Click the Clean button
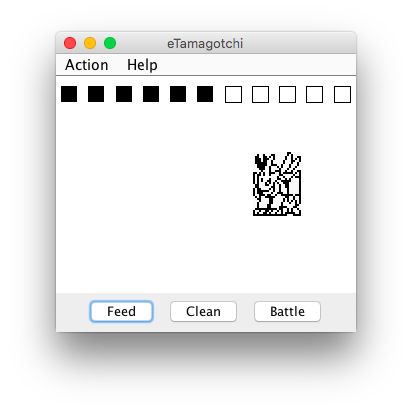This screenshot has height=412, width=412. [x=203, y=311]
